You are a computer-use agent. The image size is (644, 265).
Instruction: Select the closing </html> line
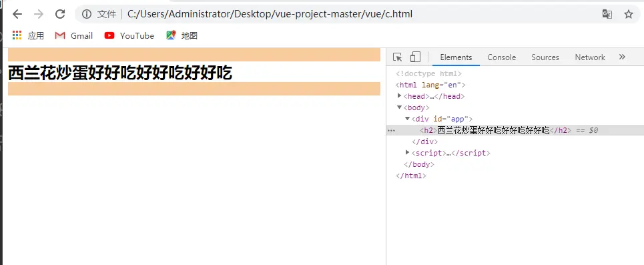point(410,176)
